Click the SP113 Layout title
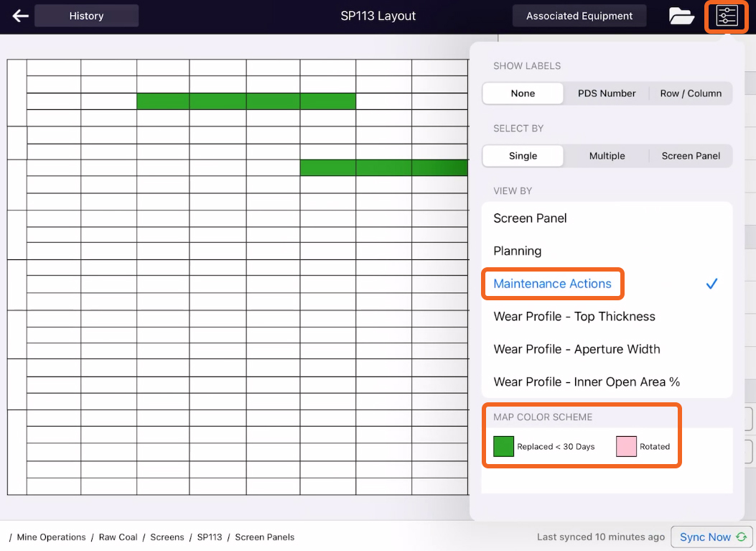The height and width of the screenshot is (551, 756). (378, 16)
